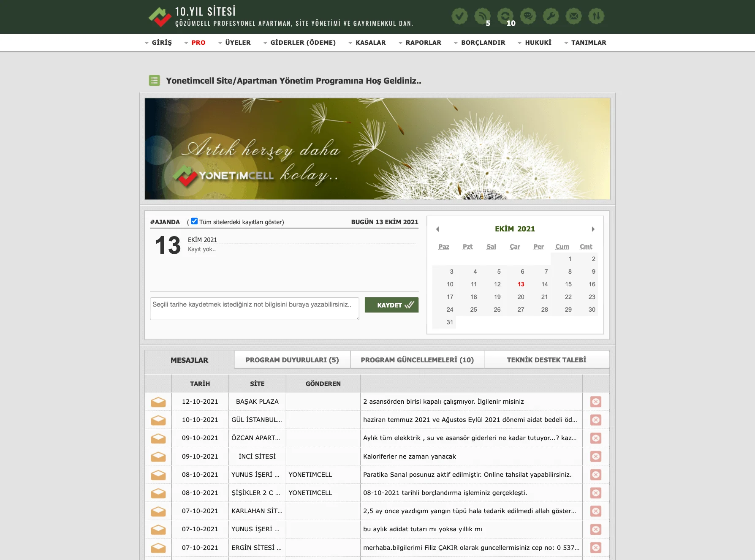
Task: Click the green list icon beside welcome title
Action: pos(155,80)
